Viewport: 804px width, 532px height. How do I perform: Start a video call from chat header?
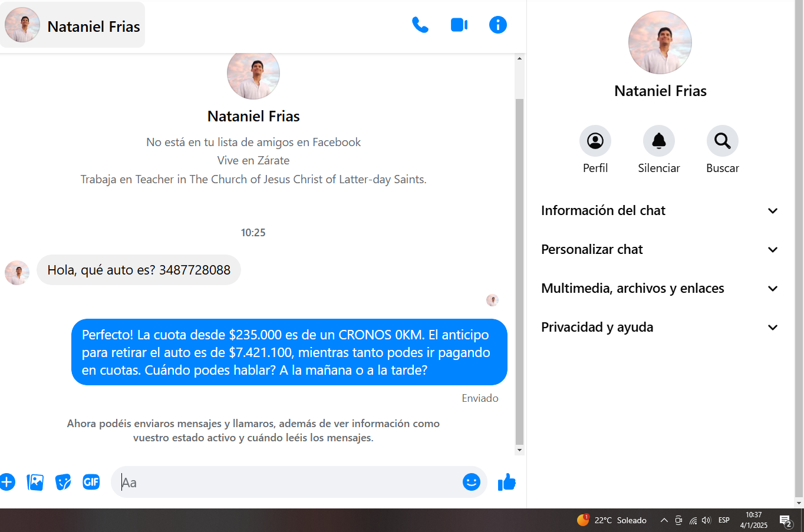point(459,25)
